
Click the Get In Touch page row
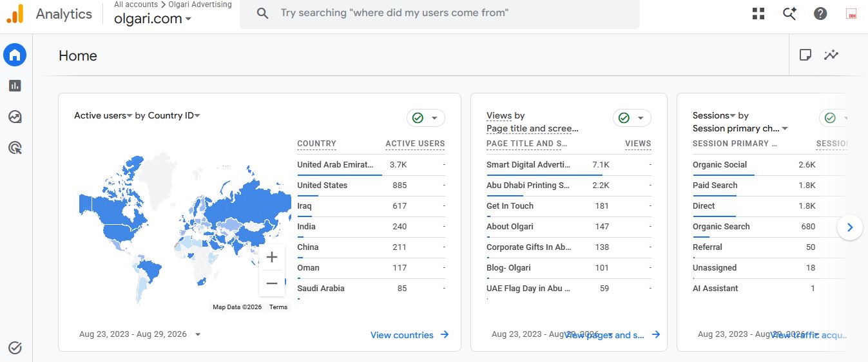pos(569,206)
